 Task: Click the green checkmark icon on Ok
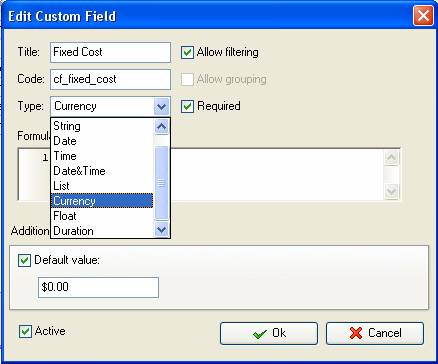260,333
